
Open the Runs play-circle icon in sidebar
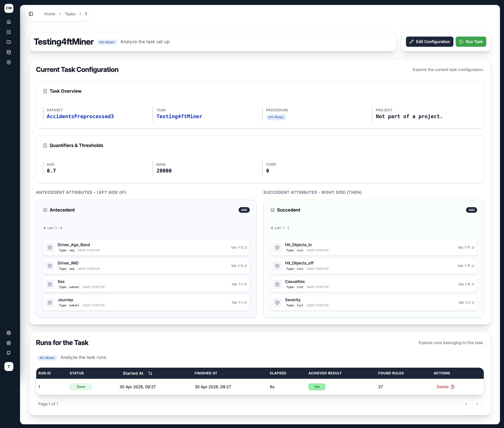coord(9,62)
